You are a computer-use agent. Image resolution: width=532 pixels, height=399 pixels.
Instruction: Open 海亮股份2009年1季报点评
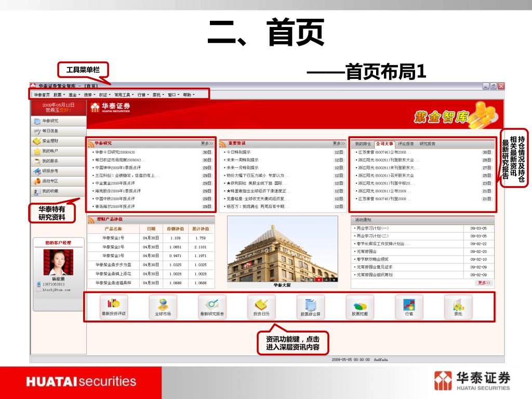(x=118, y=191)
